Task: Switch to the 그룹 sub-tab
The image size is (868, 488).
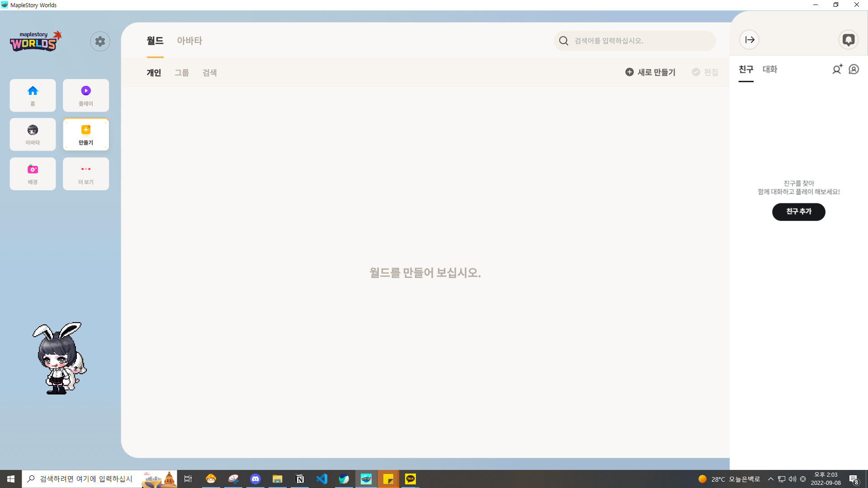Action: (182, 73)
